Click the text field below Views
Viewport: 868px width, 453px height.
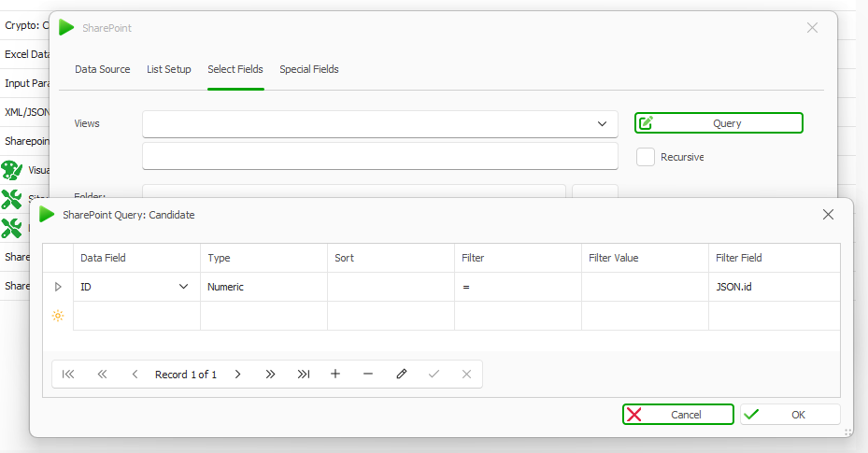(x=379, y=156)
